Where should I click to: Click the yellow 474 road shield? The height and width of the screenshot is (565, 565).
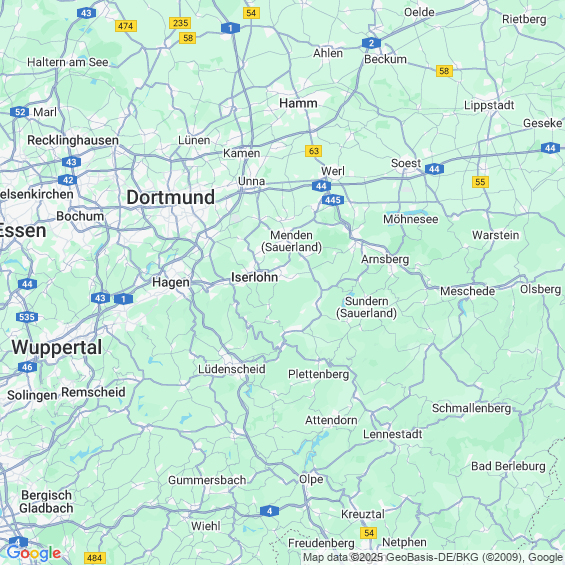point(126,26)
